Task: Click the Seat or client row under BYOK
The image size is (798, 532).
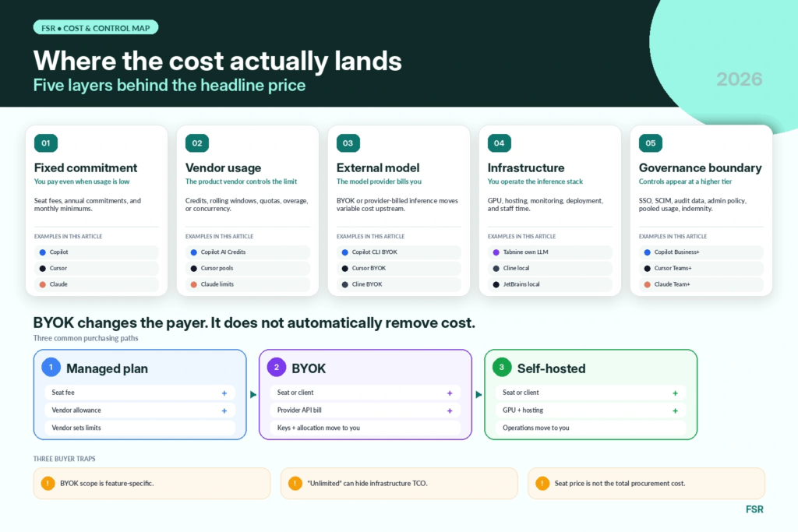Action: pos(365,393)
